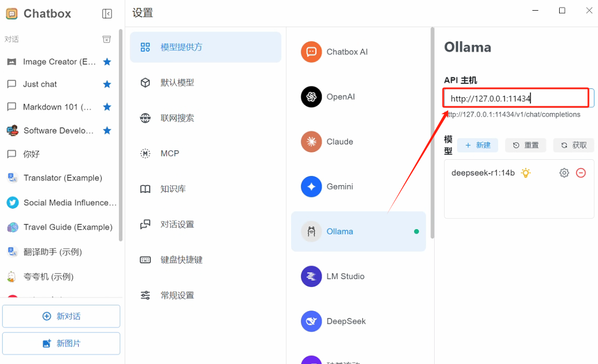Click the LM Studio provider logo
Image resolution: width=598 pixels, height=364 pixels.
pos(311,276)
